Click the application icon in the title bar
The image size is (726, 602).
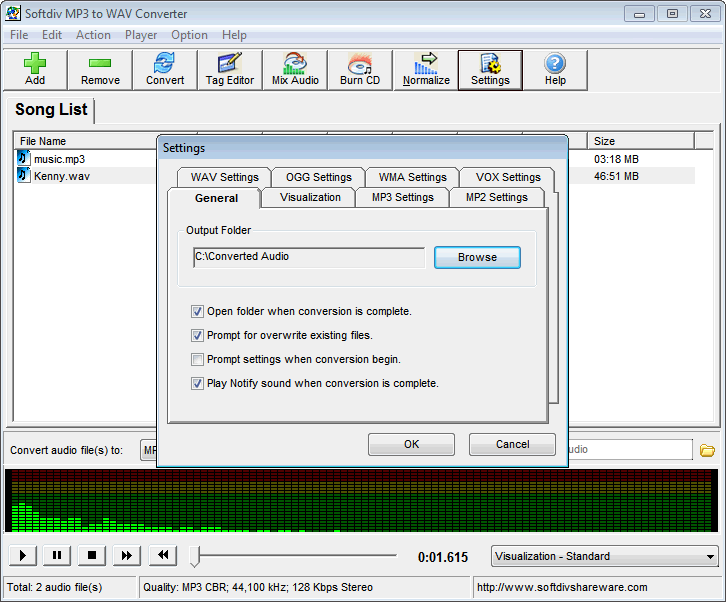pyautogui.click(x=13, y=13)
